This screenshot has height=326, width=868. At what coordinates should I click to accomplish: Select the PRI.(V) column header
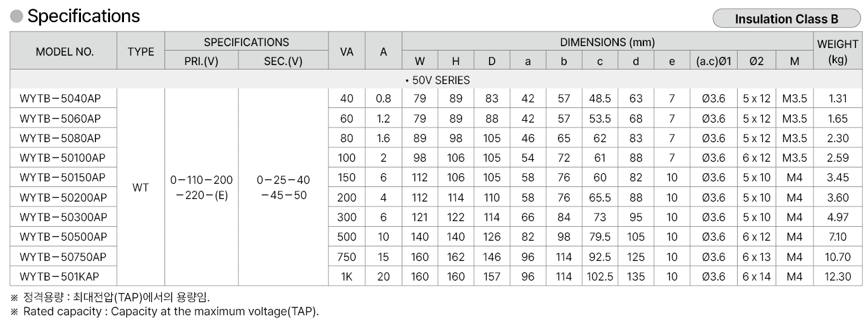(x=201, y=61)
